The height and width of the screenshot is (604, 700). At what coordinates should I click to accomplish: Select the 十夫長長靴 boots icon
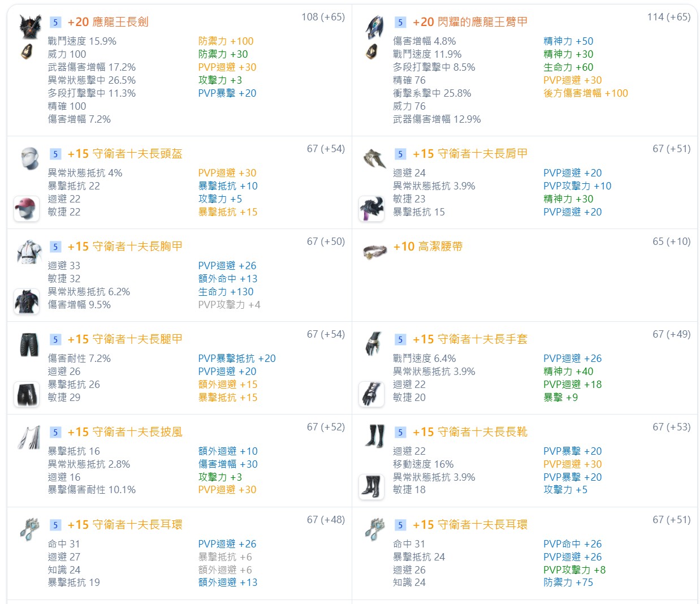pos(374,437)
